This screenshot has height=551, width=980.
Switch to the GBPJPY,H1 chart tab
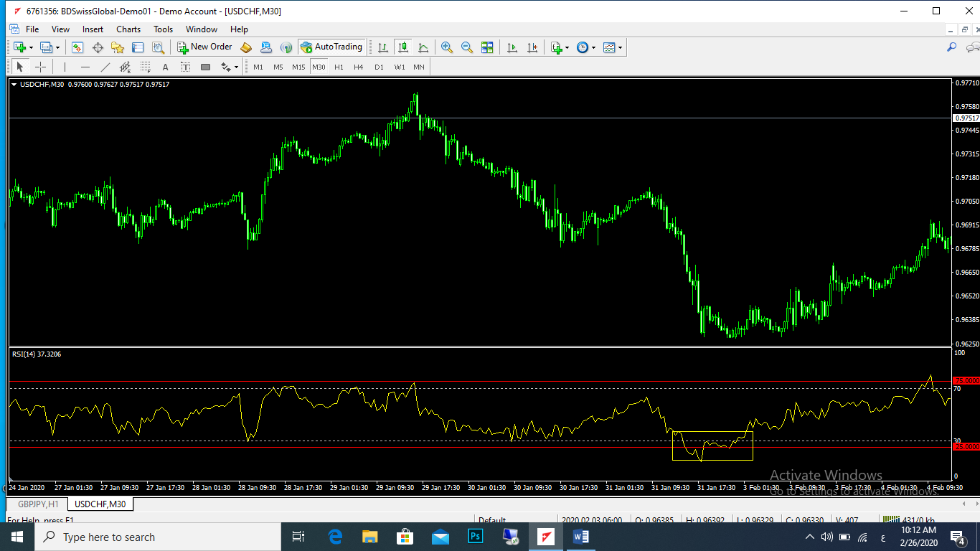(38, 504)
